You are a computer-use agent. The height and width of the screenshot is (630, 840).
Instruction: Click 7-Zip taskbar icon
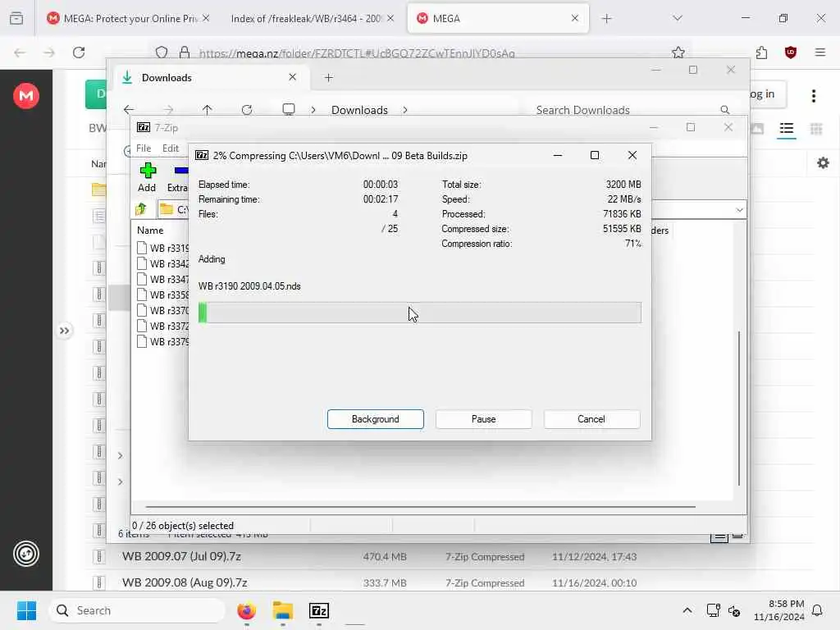(x=319, y=610)
